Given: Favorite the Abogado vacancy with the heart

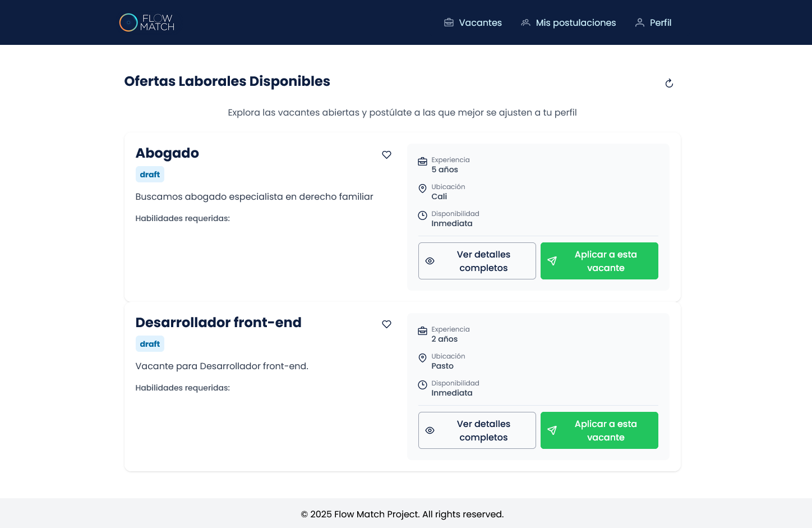Looking at the screenshot, I should (x=386, y=155).
